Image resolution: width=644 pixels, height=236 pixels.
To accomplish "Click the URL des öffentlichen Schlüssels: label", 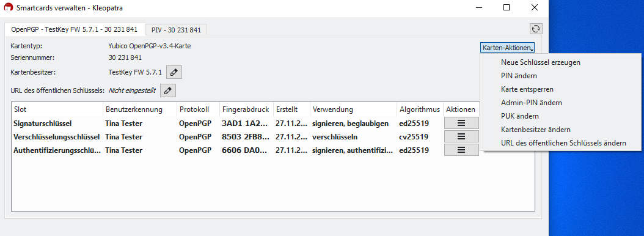I will (x=58, y=91).
